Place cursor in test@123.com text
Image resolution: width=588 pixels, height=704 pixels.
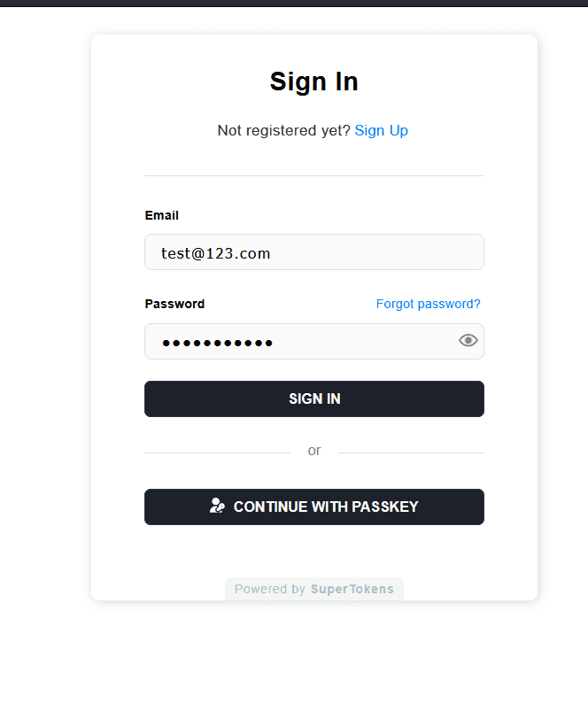click(216, 253)
